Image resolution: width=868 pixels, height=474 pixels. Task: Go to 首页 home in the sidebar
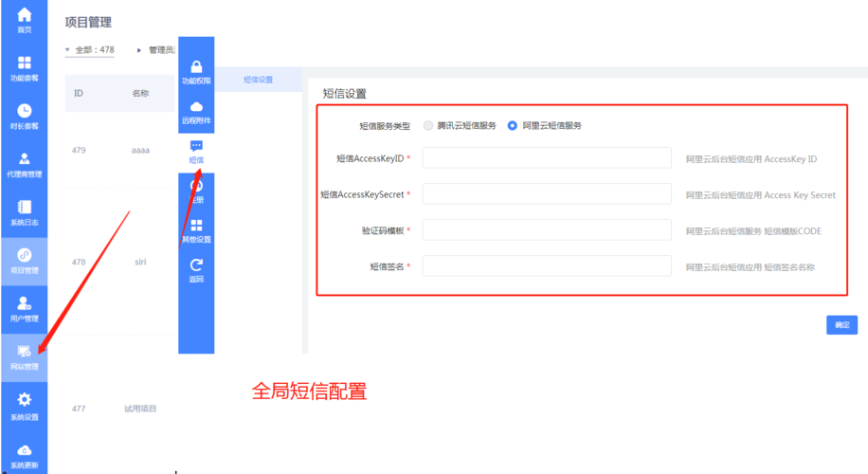tap(25, 20)
